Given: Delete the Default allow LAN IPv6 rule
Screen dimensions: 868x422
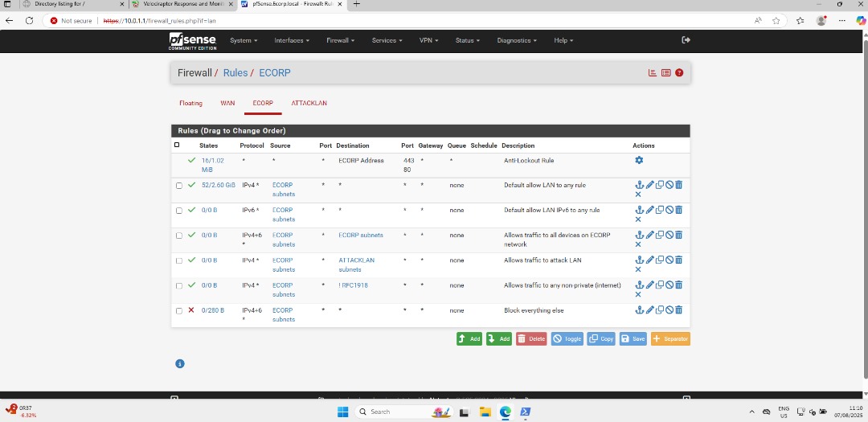Looking at the screenshot, I should pos(678,210).
